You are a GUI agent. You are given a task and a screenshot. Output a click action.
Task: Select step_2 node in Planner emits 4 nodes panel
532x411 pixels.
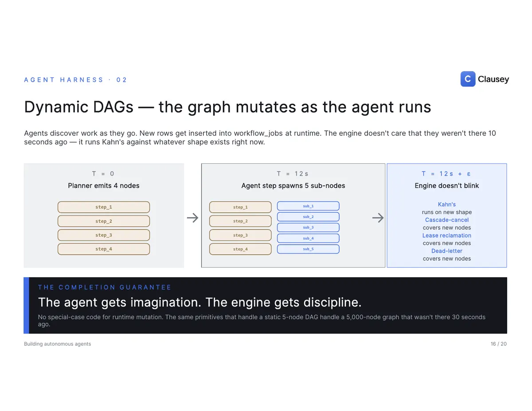tap(104, 221)
